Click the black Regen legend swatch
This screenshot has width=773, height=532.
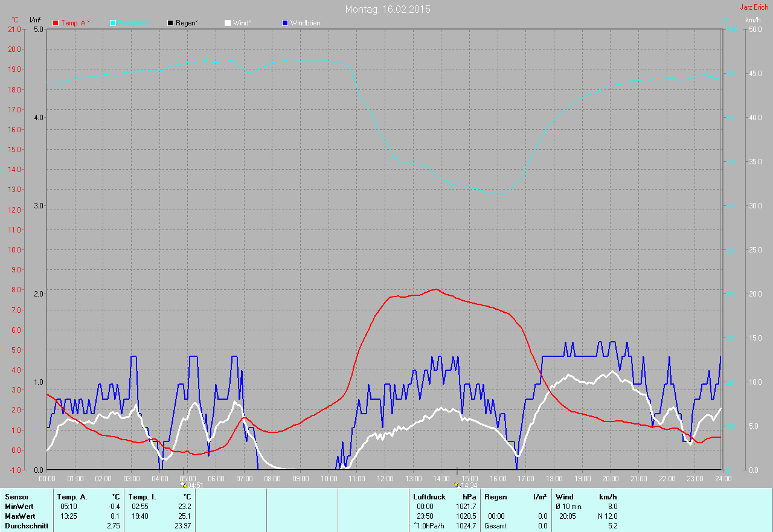pos(170,23)
